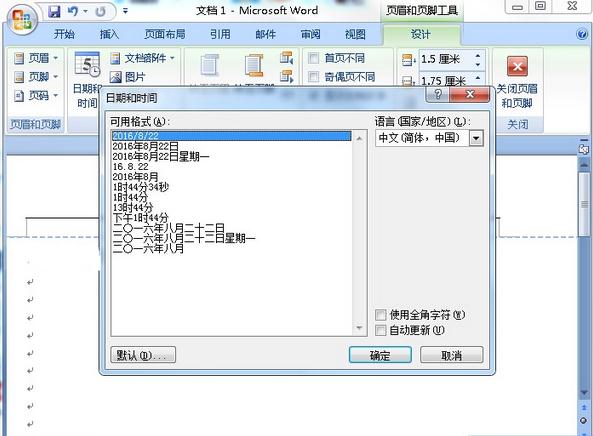
Task: Click 关闭页眉和页脚 red close icon
Action: point(517,67)
